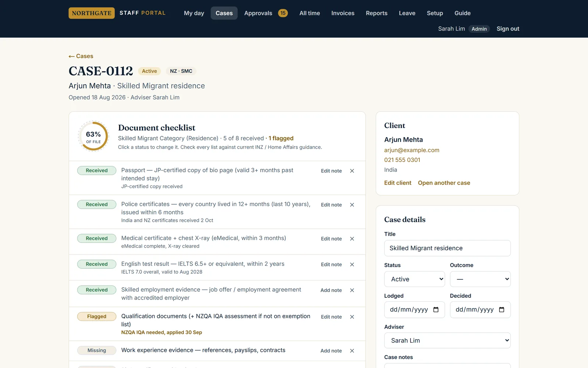
Task: Open the All time page
Action: pos(310,13)
